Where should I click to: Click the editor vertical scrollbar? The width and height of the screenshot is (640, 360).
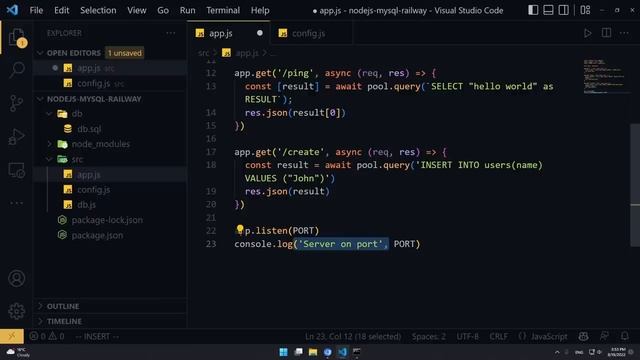pos(635,186)
